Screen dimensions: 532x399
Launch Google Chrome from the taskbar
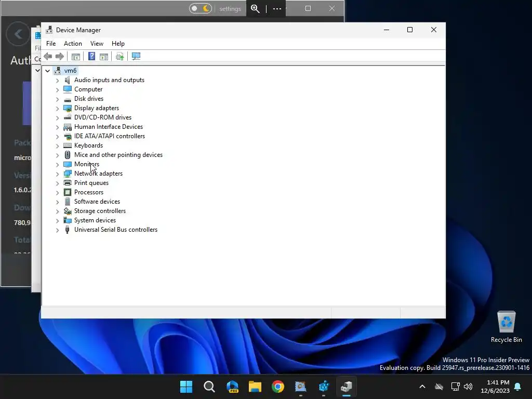(x=278, y=387)
